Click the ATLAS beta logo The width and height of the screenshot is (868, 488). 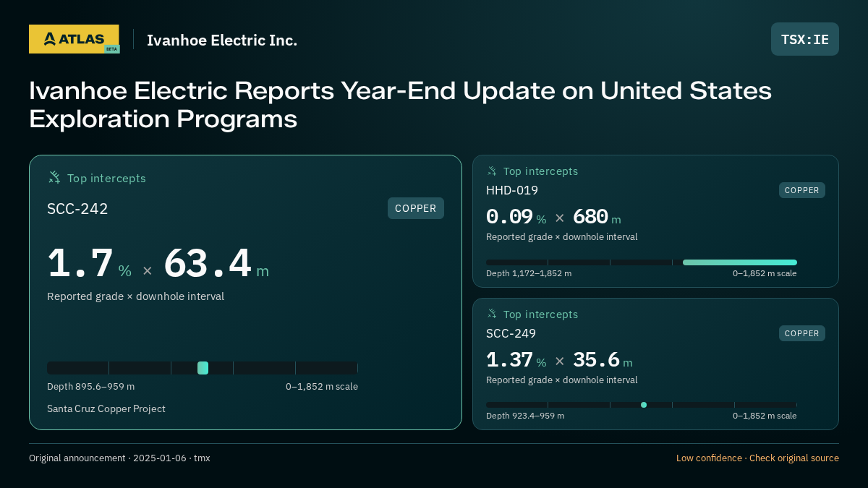click(74, 39)
